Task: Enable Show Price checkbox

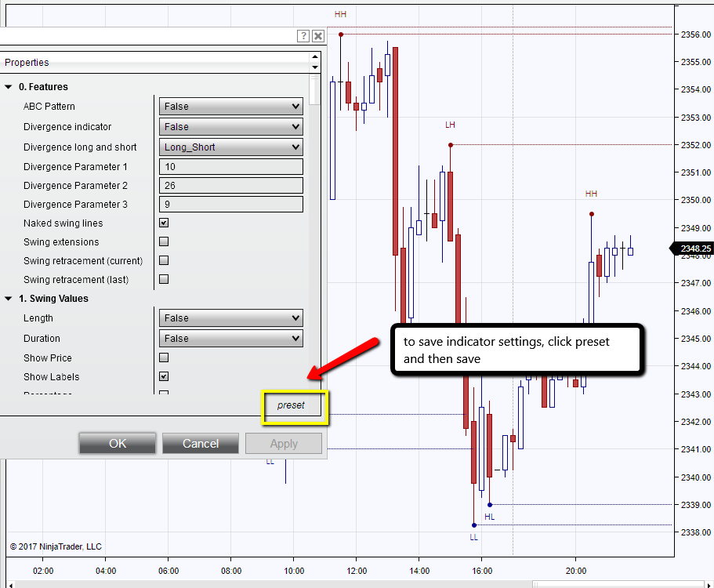Action: click(164, 358)
